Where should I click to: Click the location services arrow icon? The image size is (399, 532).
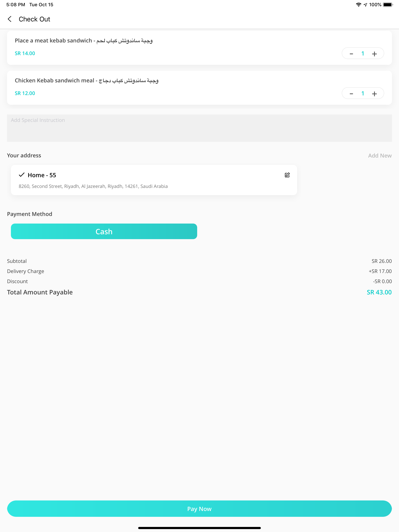click(365, 4)
